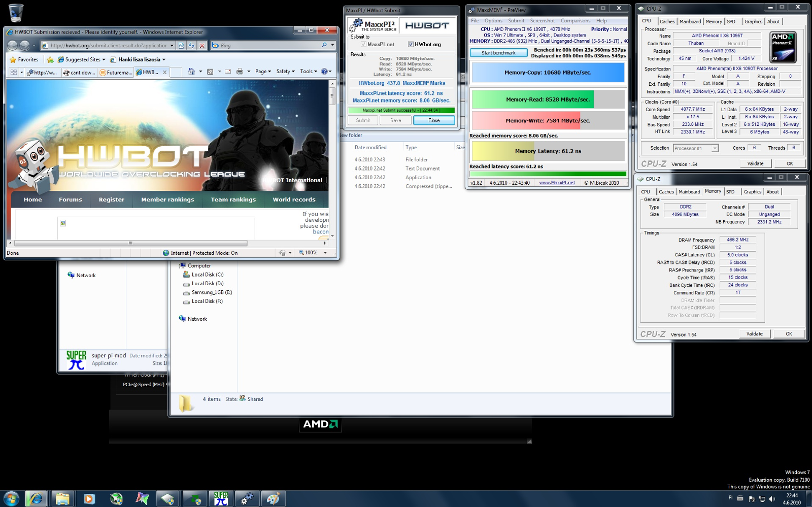Toggle Compatibility View icon in address bar
812x507 pixels.
click(x=181, y=45)
